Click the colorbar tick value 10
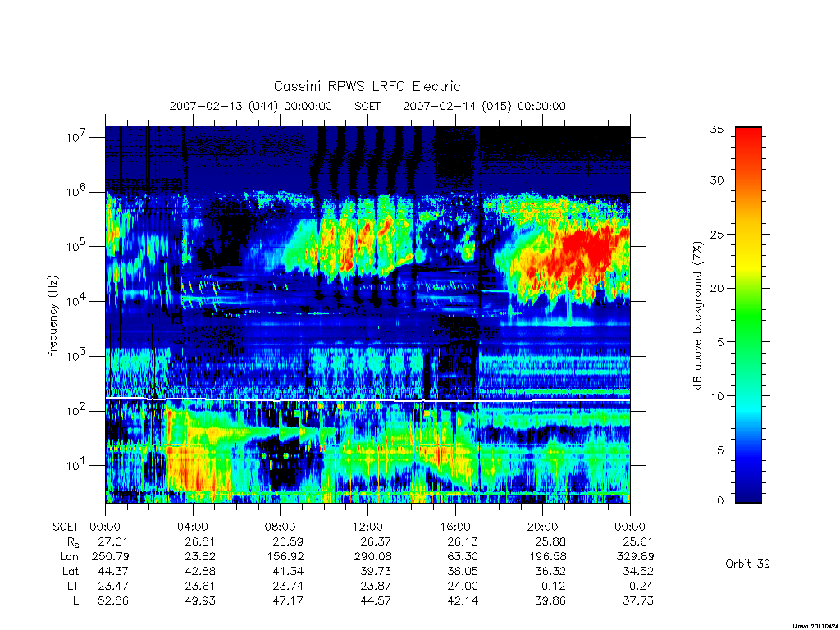840x630 pixels. click(x=717, y=396)
